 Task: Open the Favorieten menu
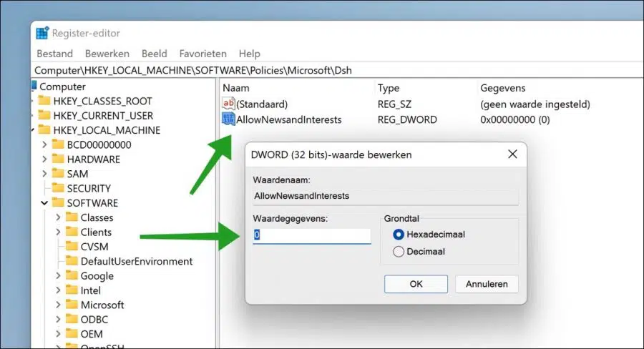(x=203, y=54)
